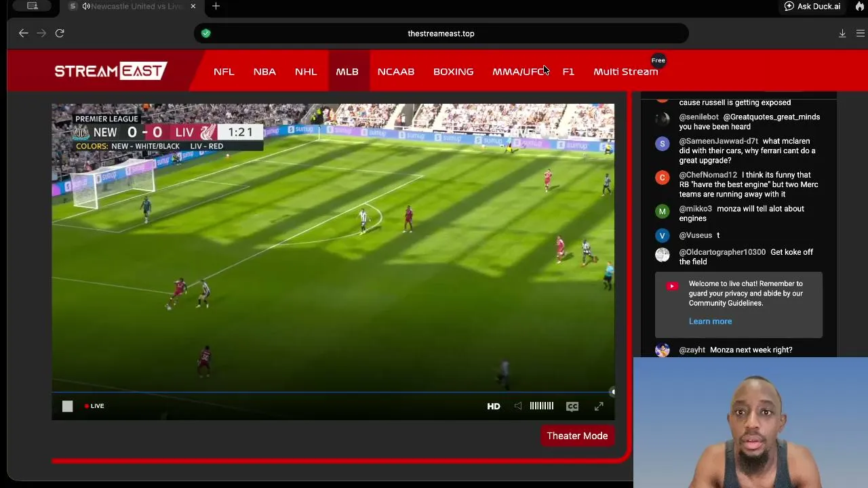Click the webcam overlay of the presenter

coord(751,422)
